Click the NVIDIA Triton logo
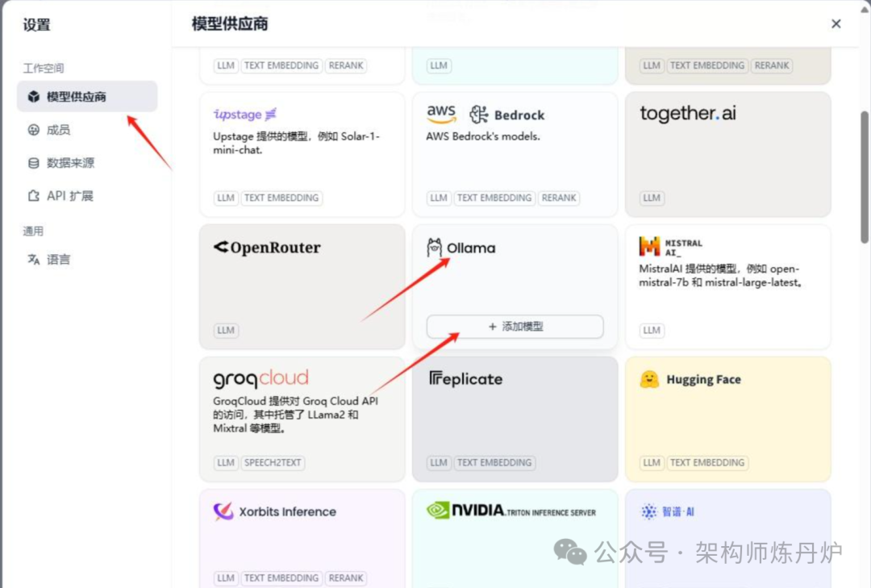This screenshot has height=588, width=871. tap(511, 511)
